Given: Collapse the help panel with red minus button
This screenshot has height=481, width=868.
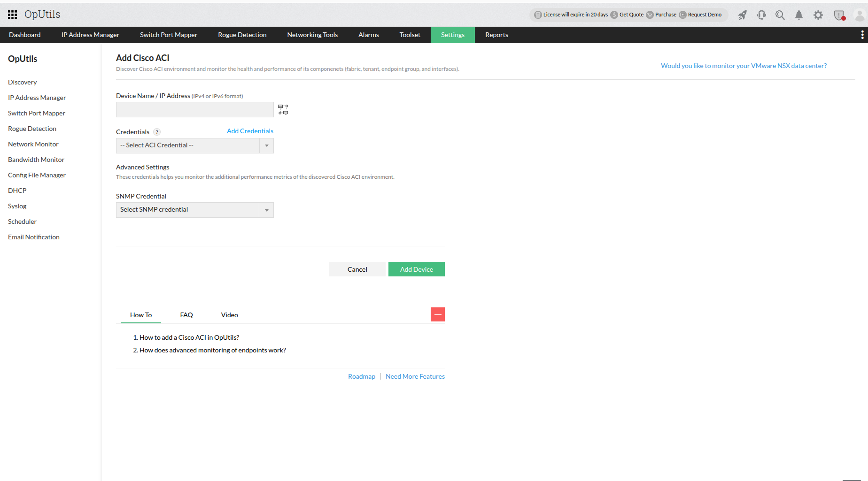Looking at the screenshot, I should (x=438, y=314).
